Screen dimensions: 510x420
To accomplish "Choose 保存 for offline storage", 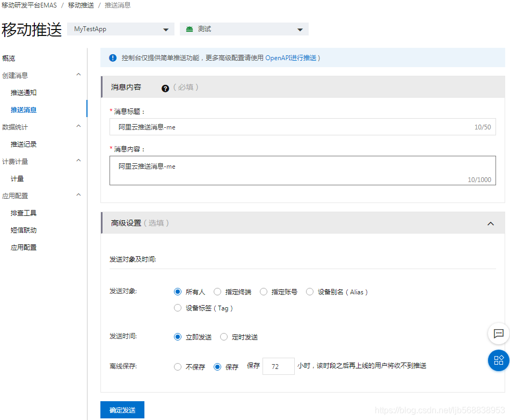I will point(217,367).
